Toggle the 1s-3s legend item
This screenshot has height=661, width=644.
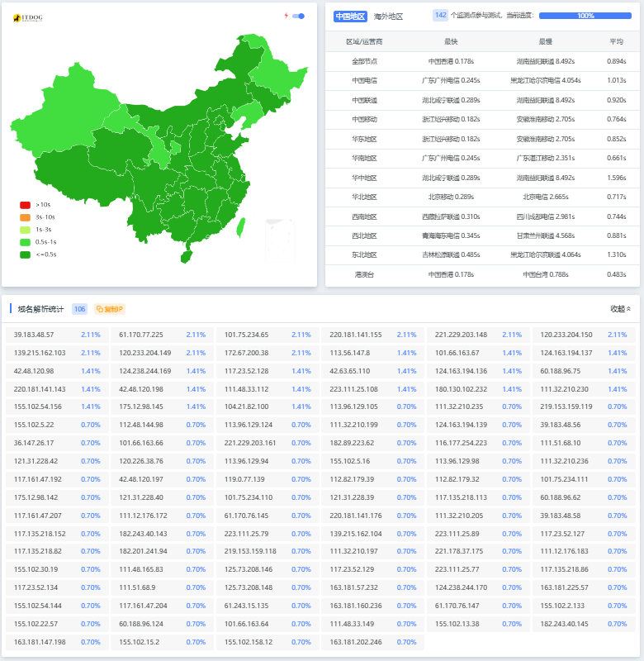coord(36,230)
